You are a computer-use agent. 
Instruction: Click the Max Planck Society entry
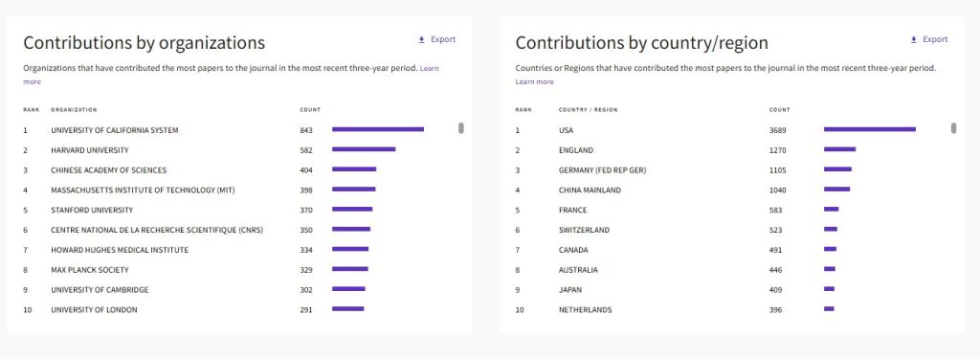coord(90,270)
